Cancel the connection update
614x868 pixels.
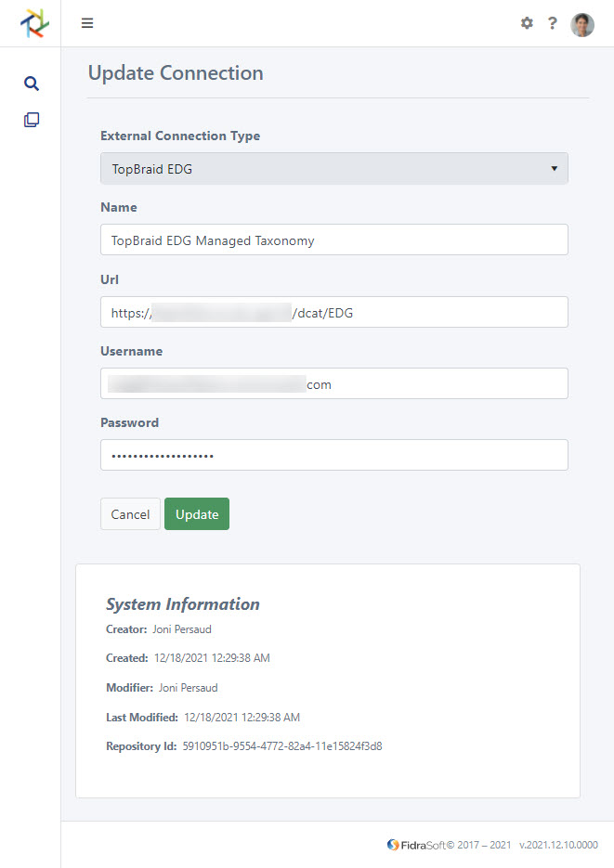tap(130, 513)
